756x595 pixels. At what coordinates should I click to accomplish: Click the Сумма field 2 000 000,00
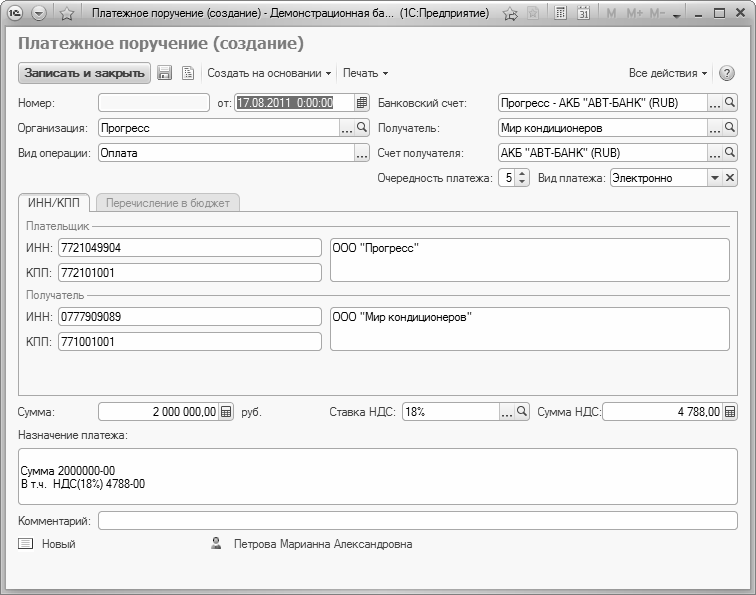159,412
